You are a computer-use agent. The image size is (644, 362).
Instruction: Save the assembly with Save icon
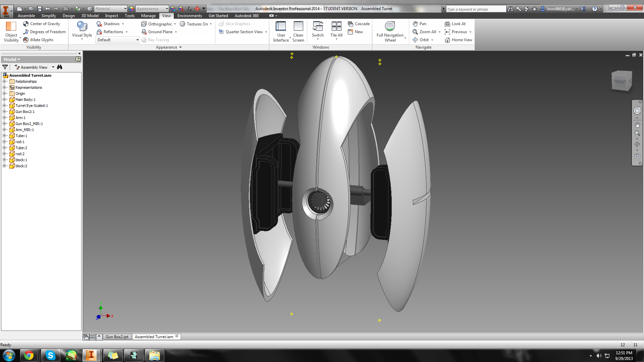[39, 9]
